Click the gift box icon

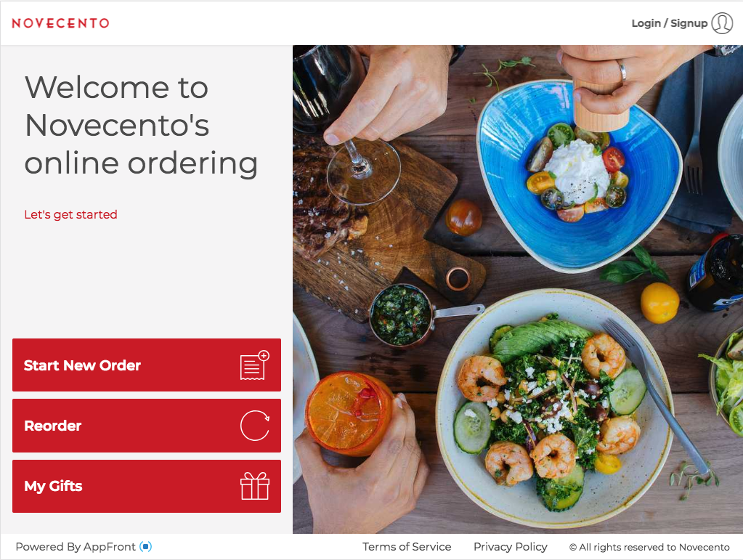pos(255,486)
